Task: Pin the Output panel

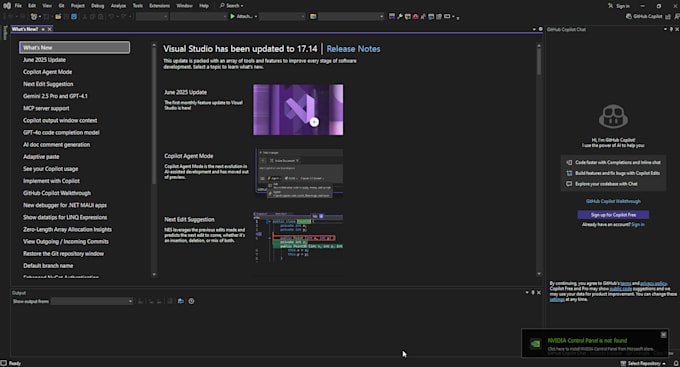Action: (533, 292)
